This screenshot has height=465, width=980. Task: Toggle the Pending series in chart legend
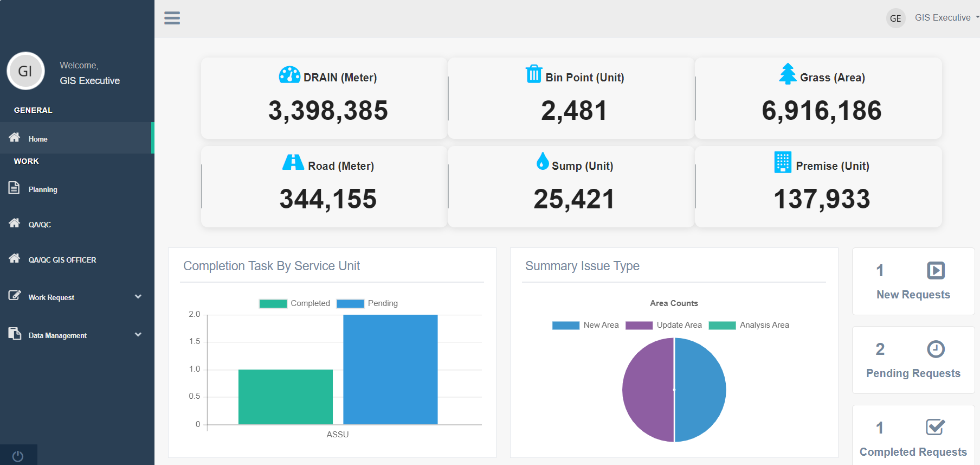[x=367, y=303]
